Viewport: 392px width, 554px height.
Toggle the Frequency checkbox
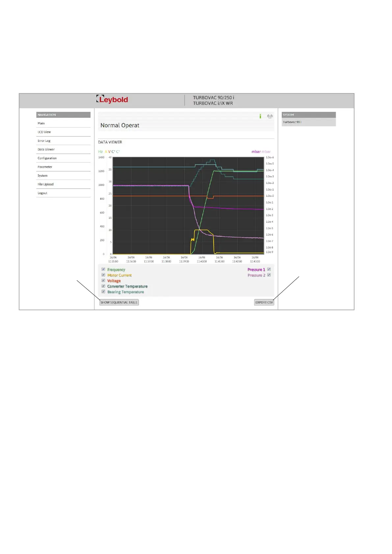(x=103, y=269)
